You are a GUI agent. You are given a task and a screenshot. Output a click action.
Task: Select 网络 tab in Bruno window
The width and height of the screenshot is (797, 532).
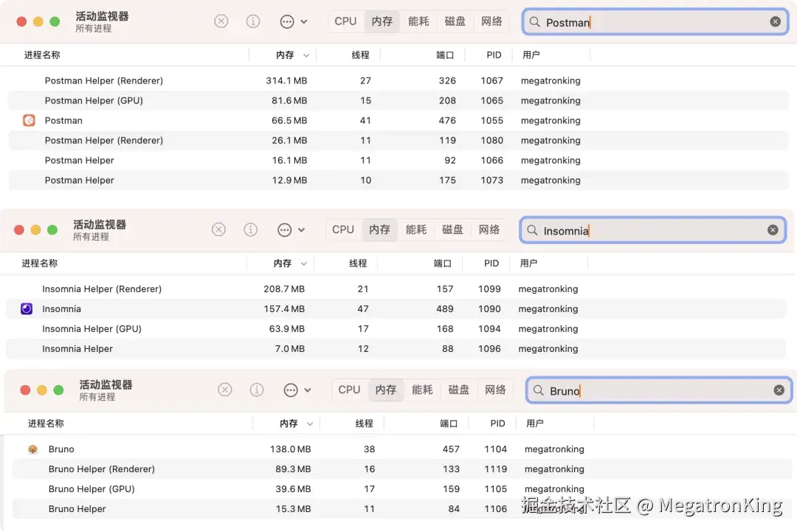[495, 390]
